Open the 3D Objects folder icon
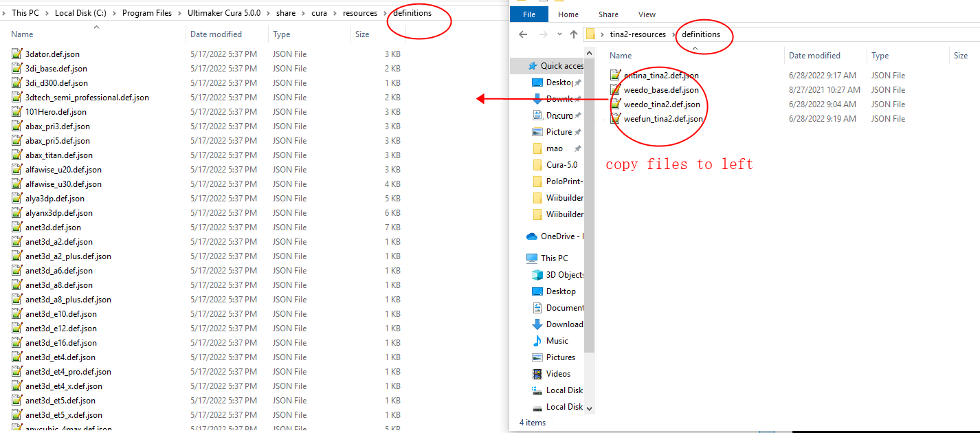980x433 pixels. [x=537, y=275]
